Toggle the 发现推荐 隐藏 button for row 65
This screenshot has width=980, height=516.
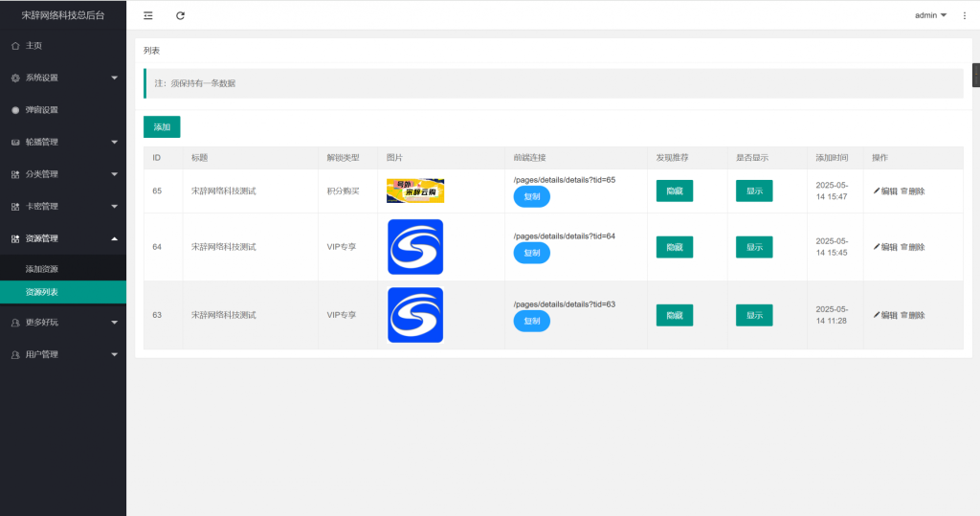(674, 191)
